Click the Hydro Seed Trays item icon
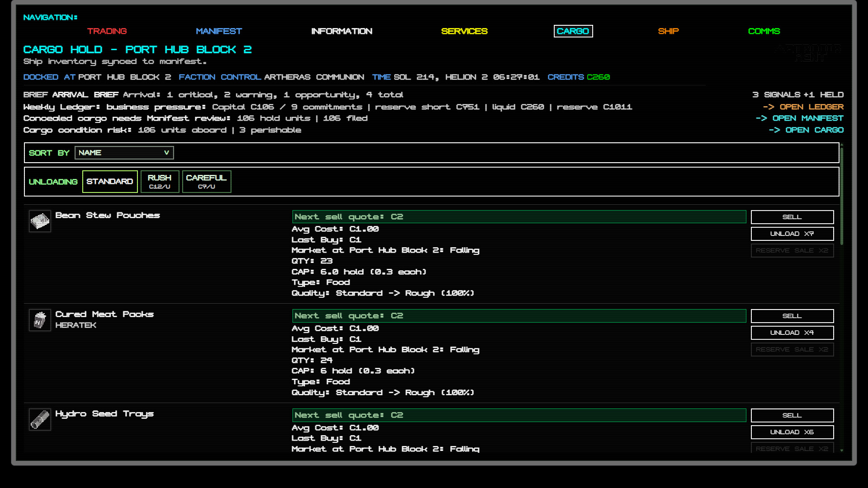Screen dimensions: 868x488 (x=40, y=419)
